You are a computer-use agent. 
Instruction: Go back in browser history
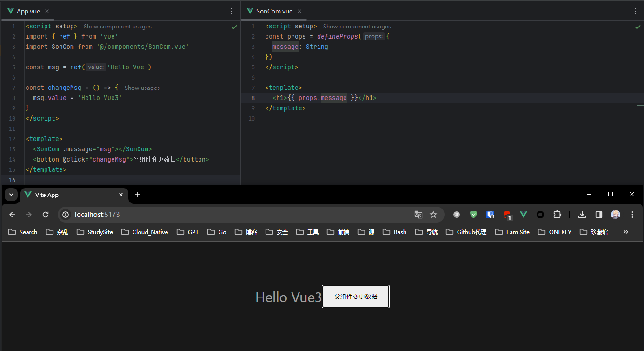(13, 215)
